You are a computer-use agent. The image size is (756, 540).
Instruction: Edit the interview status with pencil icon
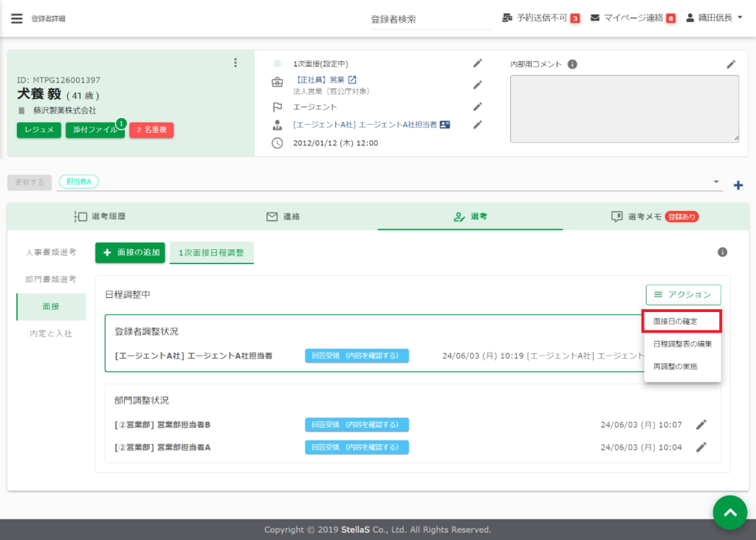pos(478,63)
